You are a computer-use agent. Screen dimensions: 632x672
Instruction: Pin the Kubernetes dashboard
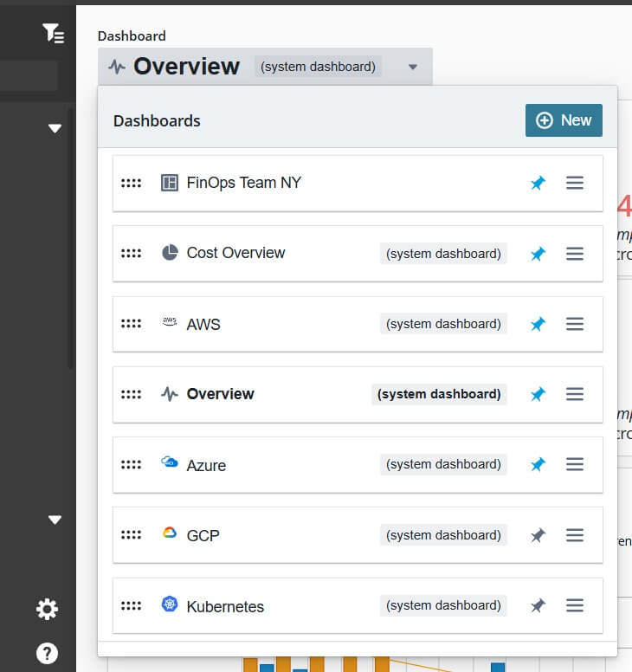[538, 605]
